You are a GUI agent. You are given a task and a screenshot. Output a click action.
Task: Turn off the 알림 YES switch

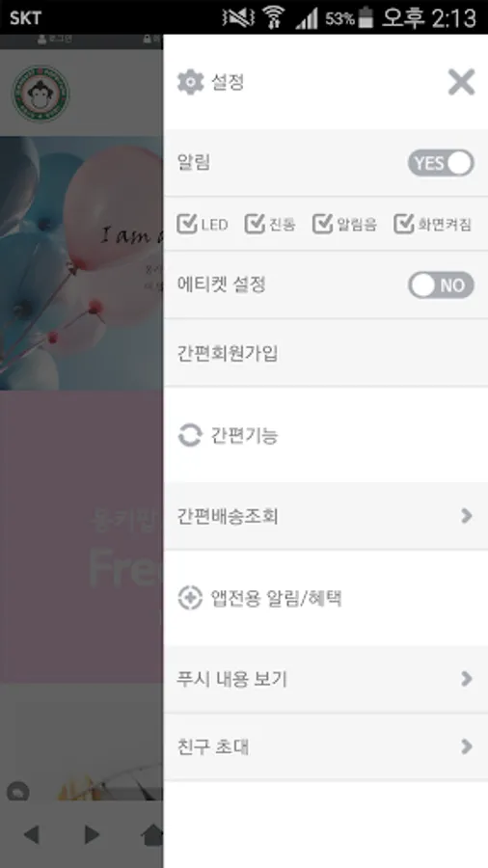tap(441, 163)
